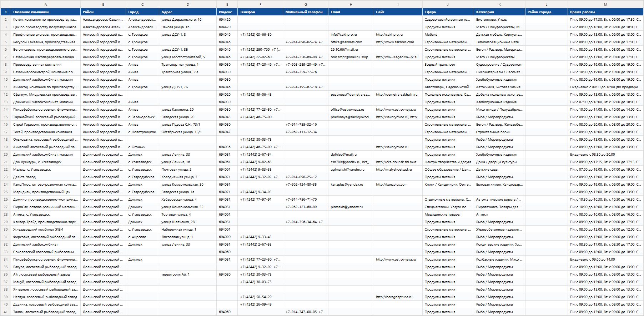
Task: Click the 'Категория' header cell
Action: click(499, 12)
